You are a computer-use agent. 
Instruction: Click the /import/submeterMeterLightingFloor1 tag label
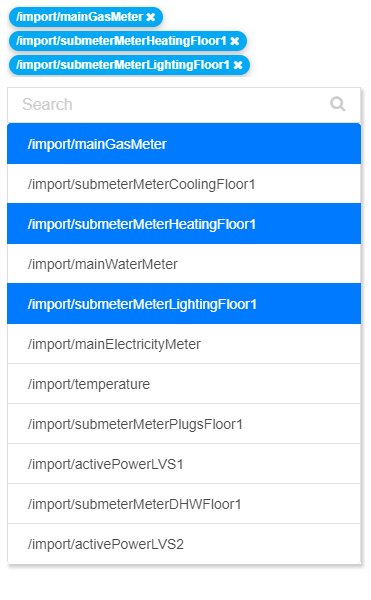tap(123, 65)
